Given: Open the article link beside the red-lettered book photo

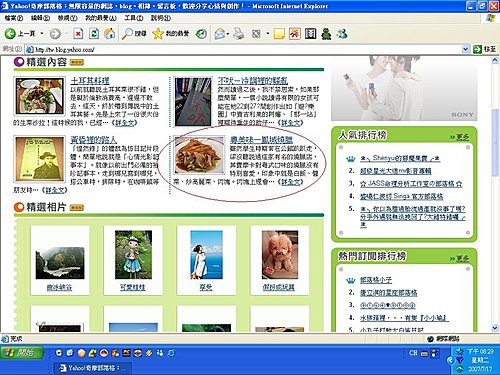Looking at the screenshot, I should click(253, 80).
